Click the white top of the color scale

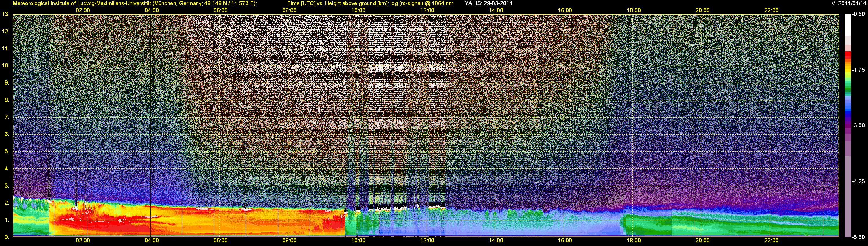coord(847,24)
